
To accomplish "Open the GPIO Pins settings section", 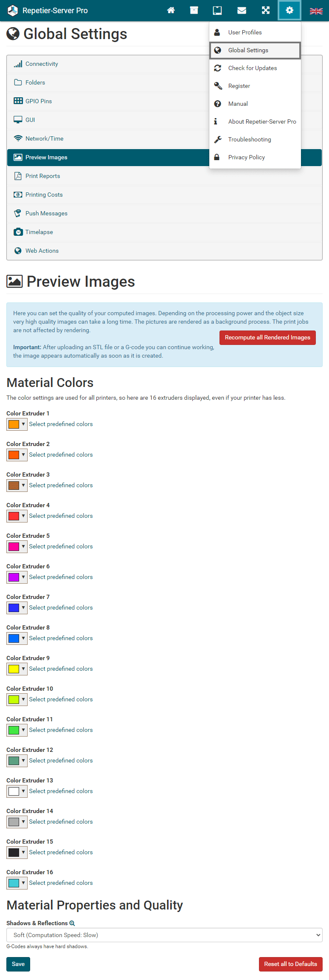I will (38, 101).
